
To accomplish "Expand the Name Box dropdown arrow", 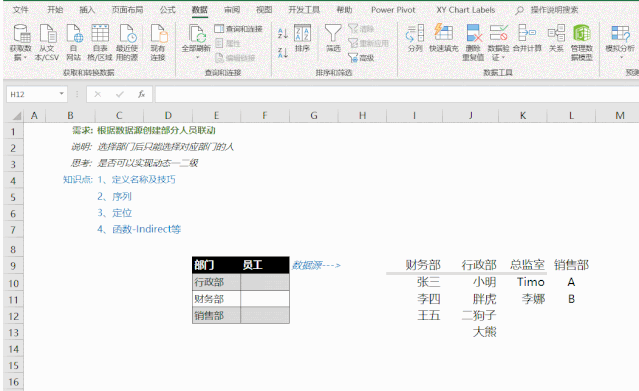I will tap(62, 94).
